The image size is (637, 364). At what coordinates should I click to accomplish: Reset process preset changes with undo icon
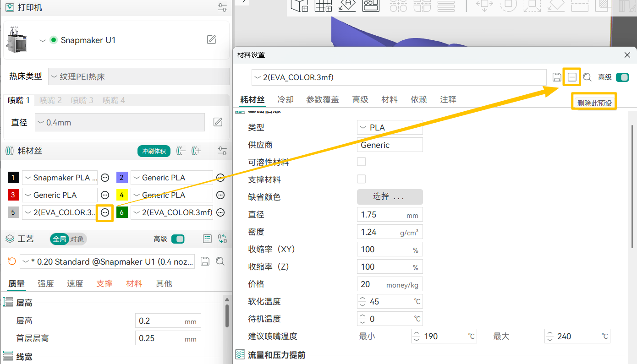(x=12, y=261)
